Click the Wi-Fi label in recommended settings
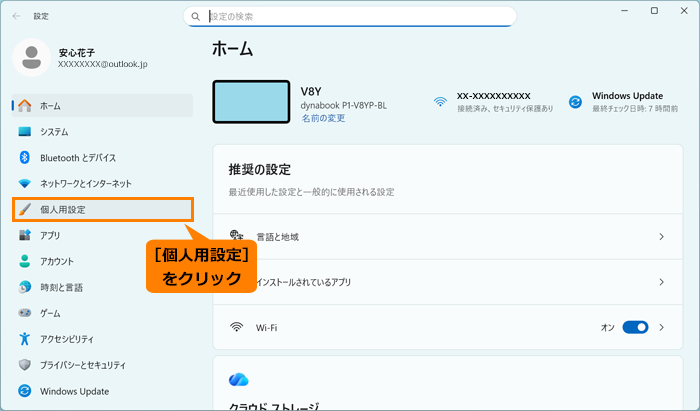The image size is (700, 411). coord(267,328)
